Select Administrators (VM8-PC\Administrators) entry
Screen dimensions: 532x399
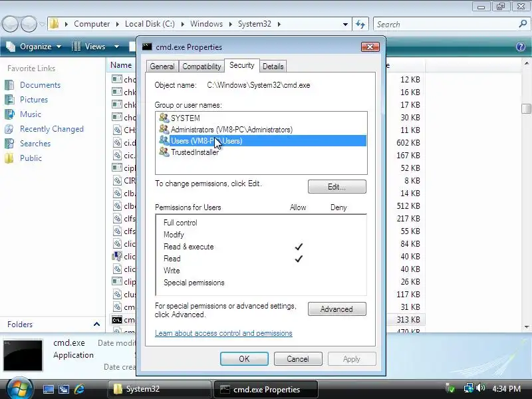231,130
